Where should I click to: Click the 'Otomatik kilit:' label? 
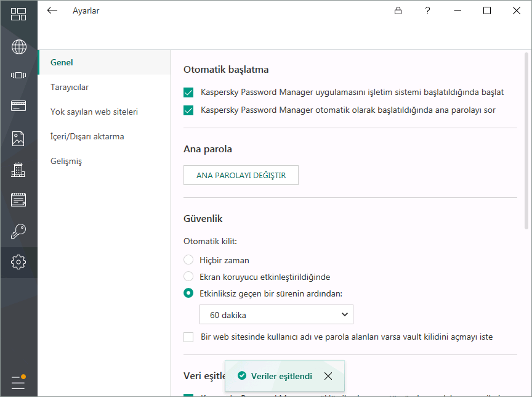[211, 241]
